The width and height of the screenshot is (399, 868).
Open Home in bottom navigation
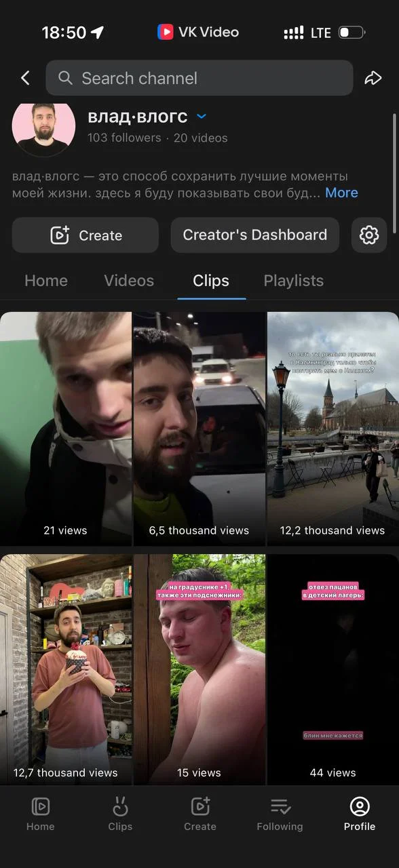[40, 814]
